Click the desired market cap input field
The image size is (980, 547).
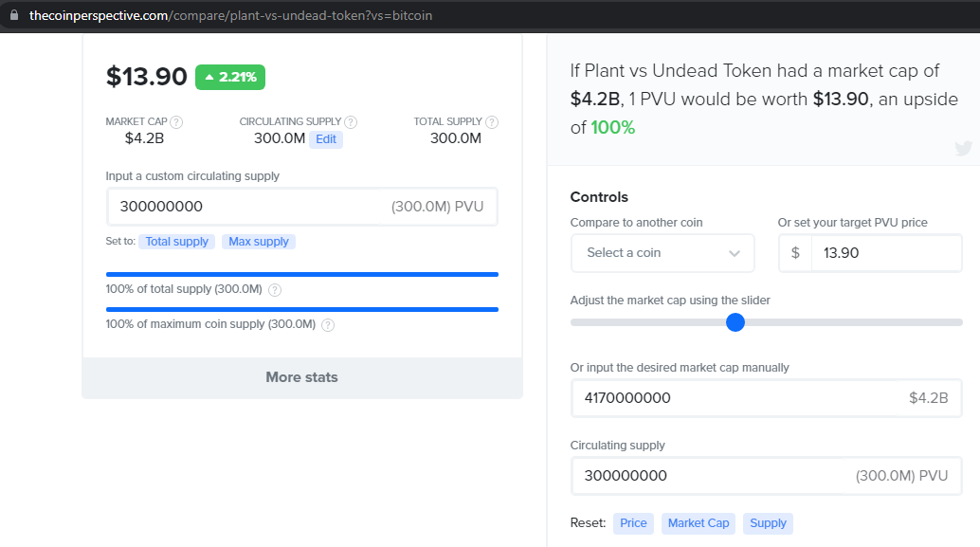pos(739,398)
